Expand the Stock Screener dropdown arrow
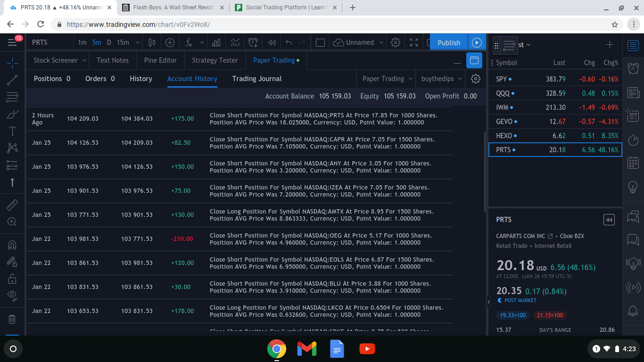Image resolution: width=644 pixels, height=362 pixels. click(84, 60)
